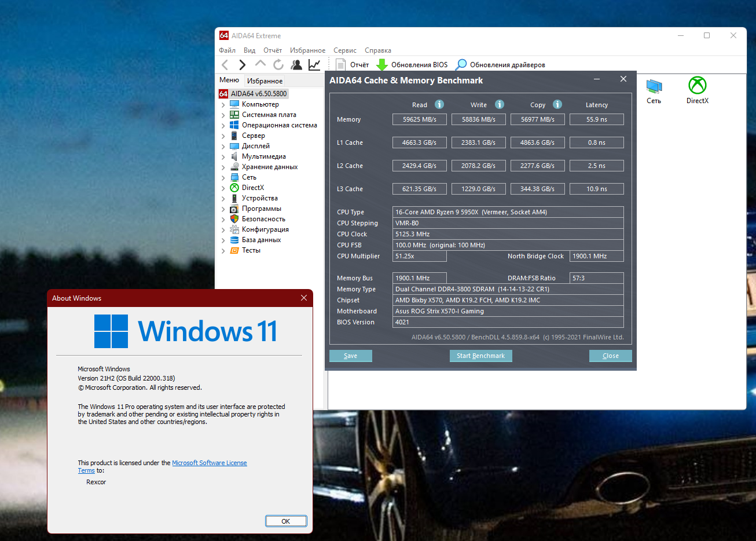This screenshot has width=756, height=541.
Task: Click the refresh toolbar icon
Action: click(278, 65)
